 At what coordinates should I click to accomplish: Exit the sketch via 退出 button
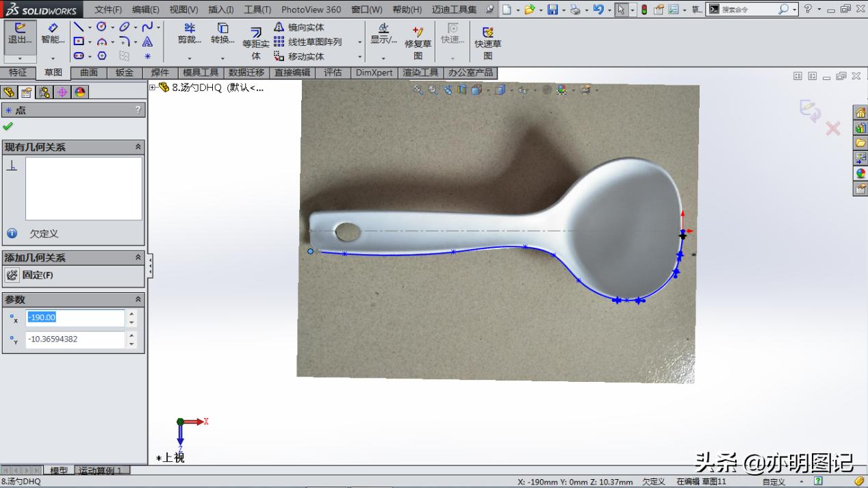(x=19, y=38)
